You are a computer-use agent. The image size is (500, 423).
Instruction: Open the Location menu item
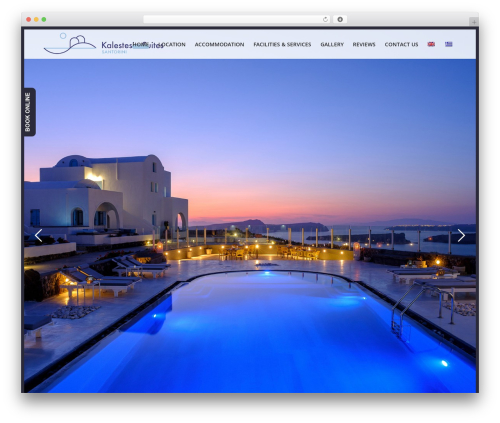point(172,44)
